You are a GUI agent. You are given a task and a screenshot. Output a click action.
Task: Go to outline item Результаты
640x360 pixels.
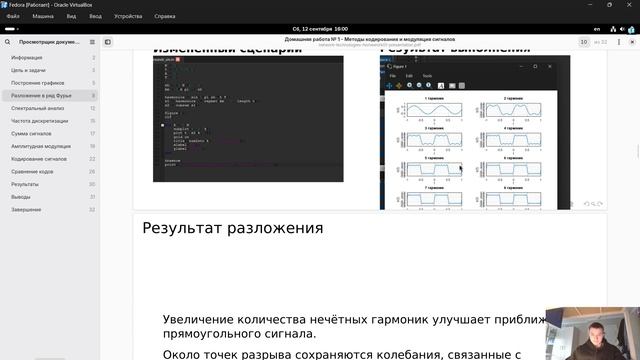(50, 184)
